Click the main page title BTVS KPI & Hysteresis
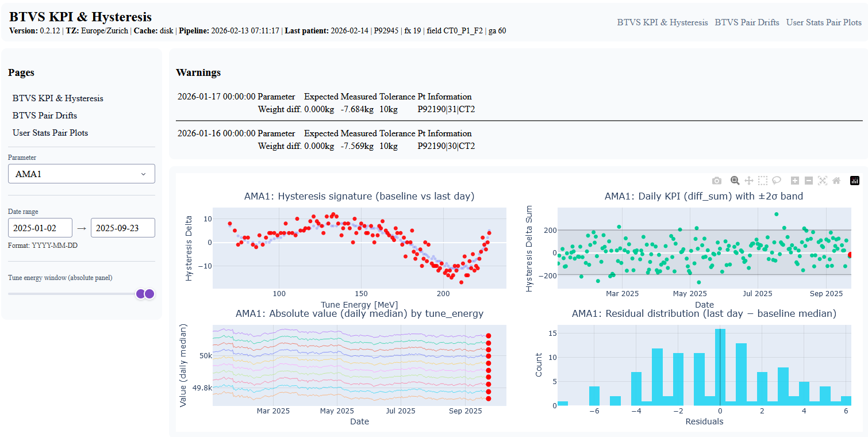868x437 pixels. coord(80,16)
